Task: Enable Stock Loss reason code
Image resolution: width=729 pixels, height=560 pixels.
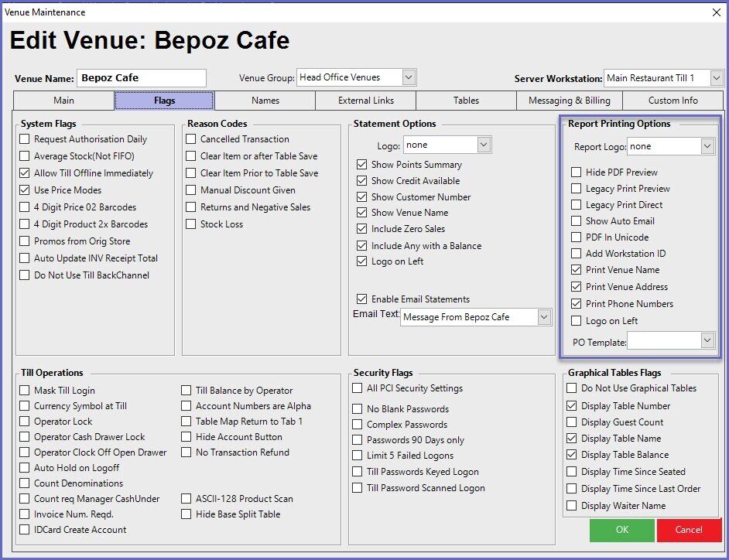Action: pos(191,224)
